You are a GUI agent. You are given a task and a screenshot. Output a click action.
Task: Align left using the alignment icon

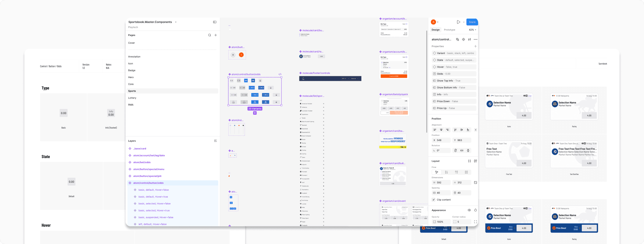(435, 130)
